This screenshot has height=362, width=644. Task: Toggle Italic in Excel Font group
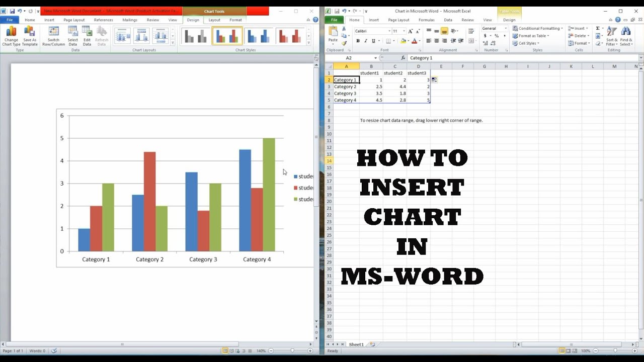coord(366,41)
